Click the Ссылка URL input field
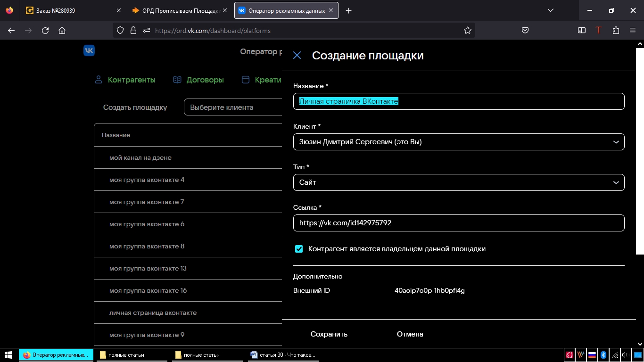 pyautogui.click(x=459, y=223)
